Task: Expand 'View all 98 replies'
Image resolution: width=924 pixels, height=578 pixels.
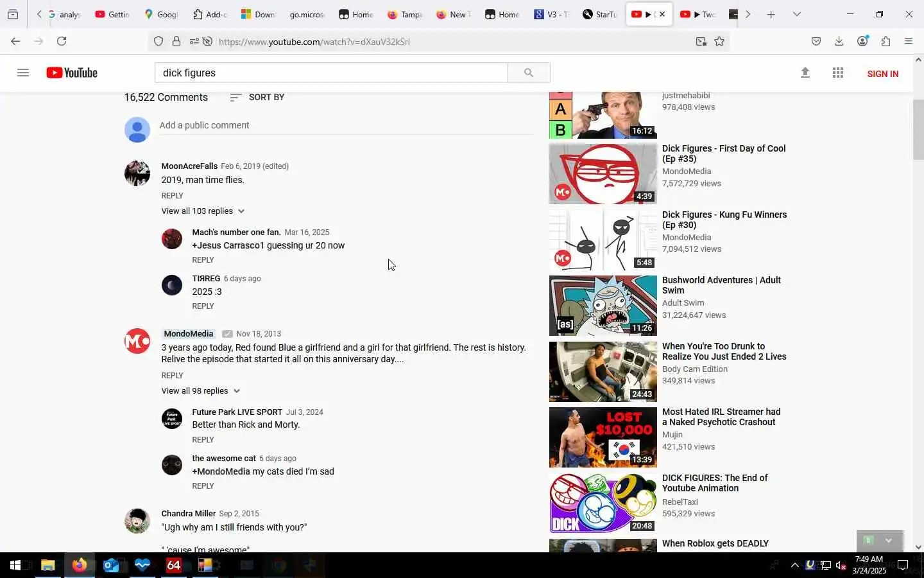Action: coord(201,390)
